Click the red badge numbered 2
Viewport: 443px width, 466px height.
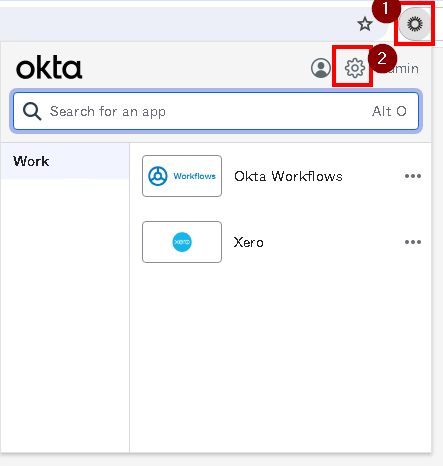(382, 59)
